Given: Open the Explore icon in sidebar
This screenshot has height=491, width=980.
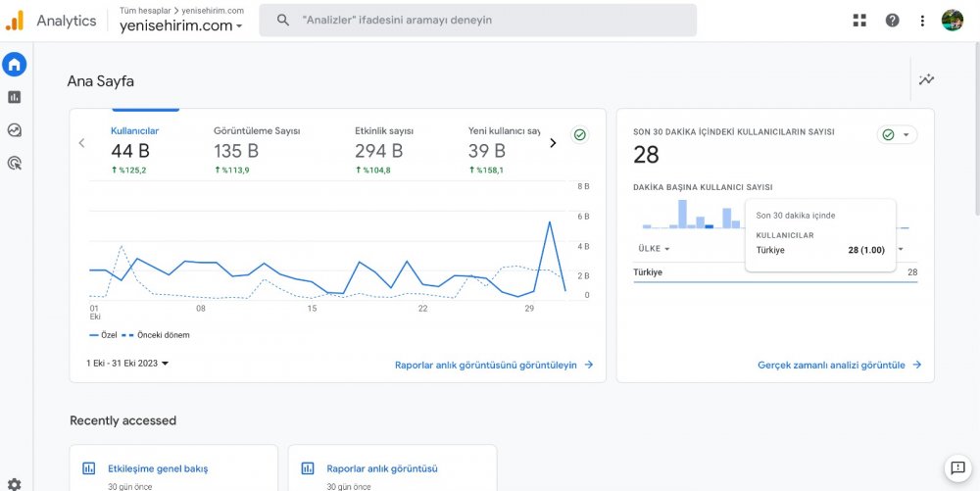Looking at the screenshot, I should 14,130.
